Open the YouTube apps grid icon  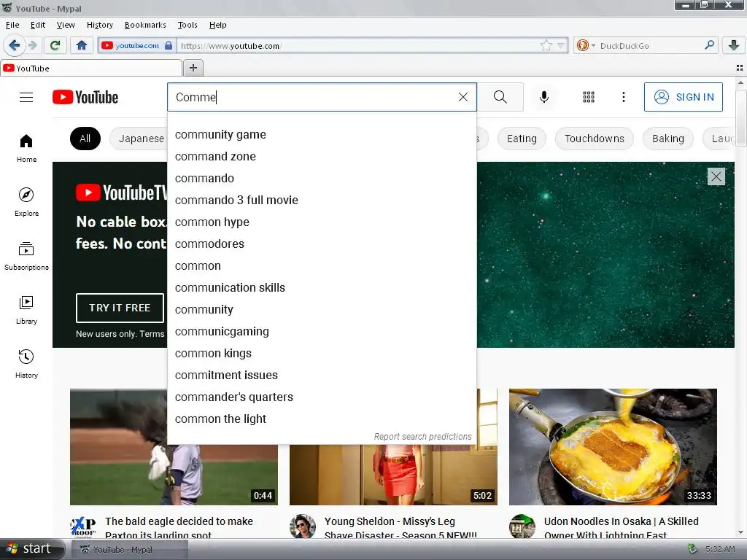click(x=589, y=97)
